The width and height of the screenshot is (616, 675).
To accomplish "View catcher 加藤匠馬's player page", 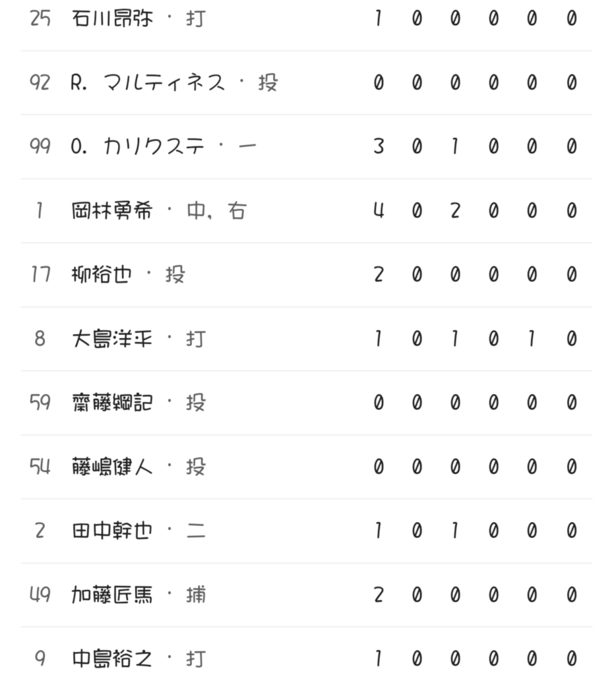I will click(112, 595).
